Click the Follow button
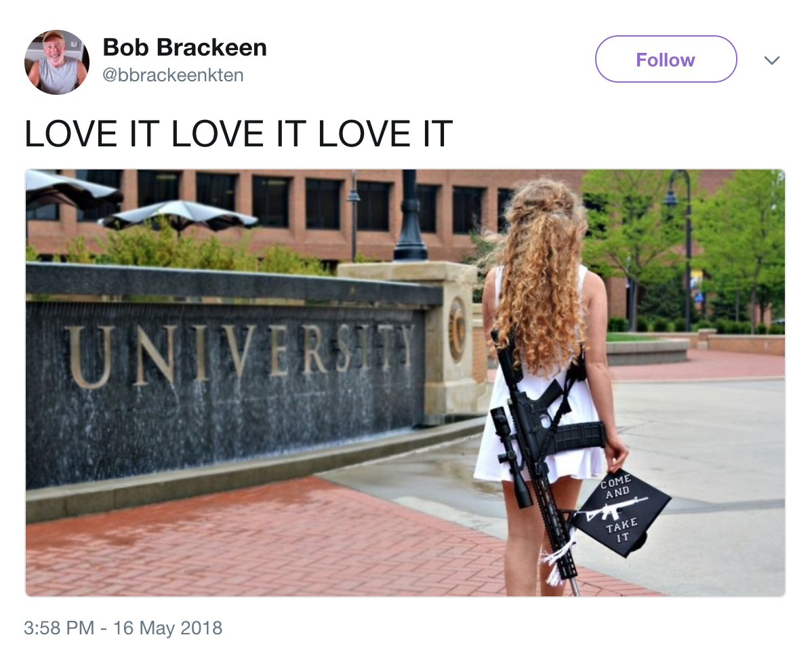 [x=666, y=59]
